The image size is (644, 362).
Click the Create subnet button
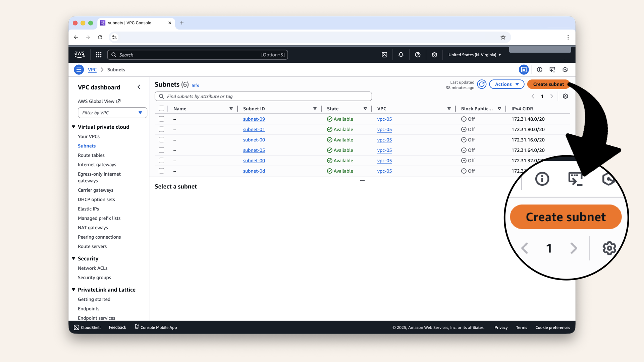548,84
